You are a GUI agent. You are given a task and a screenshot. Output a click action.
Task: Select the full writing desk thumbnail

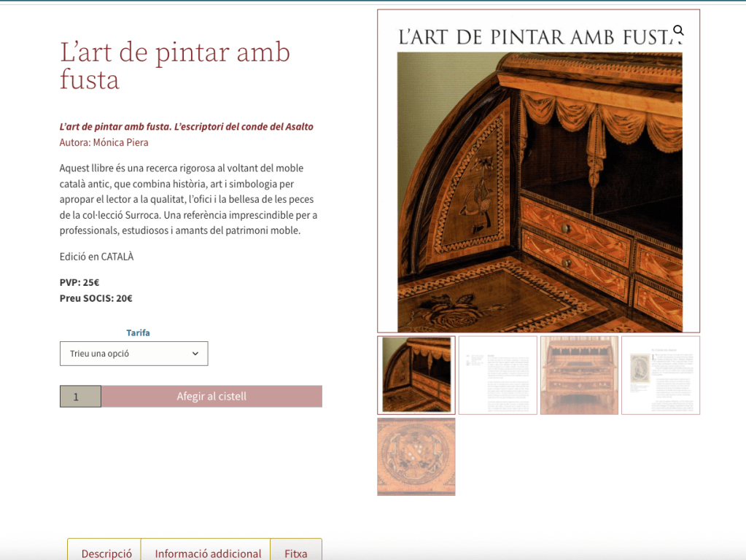coord(579,375)
